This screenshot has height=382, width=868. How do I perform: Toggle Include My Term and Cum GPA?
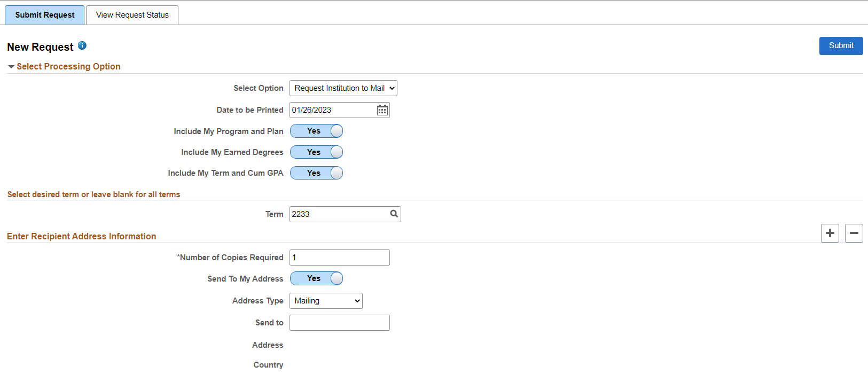tap(316, 173)
